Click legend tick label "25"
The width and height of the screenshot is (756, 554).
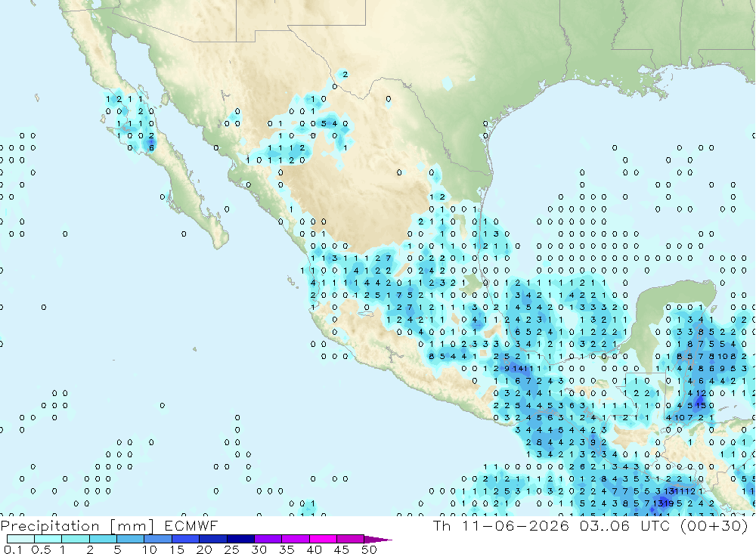232,549
